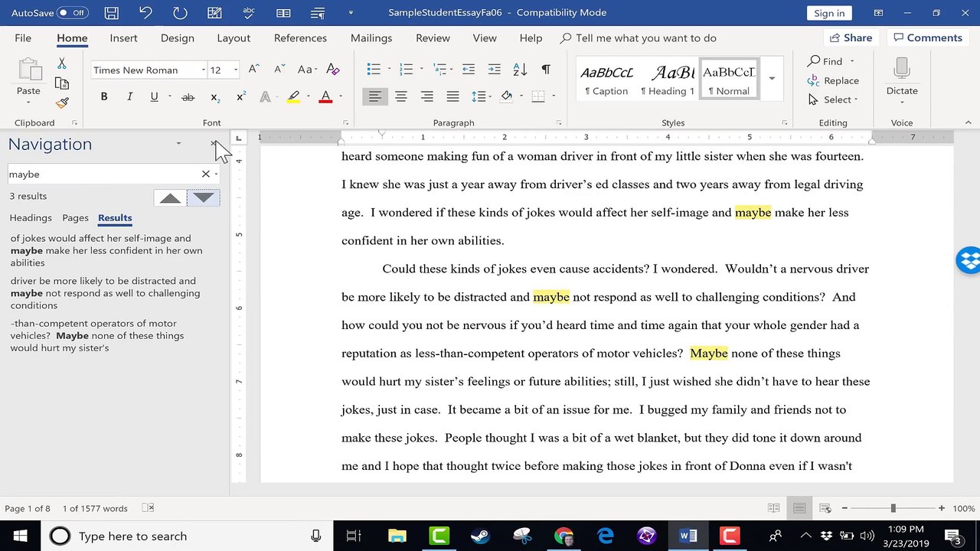Click Replace in Editing group
This screenshot has height=551, width=980.
coord(833,80)
